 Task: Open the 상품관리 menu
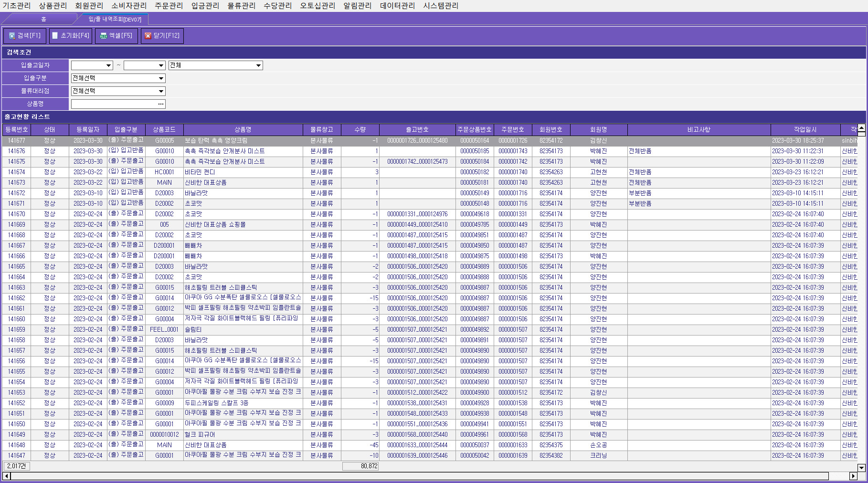53,6
